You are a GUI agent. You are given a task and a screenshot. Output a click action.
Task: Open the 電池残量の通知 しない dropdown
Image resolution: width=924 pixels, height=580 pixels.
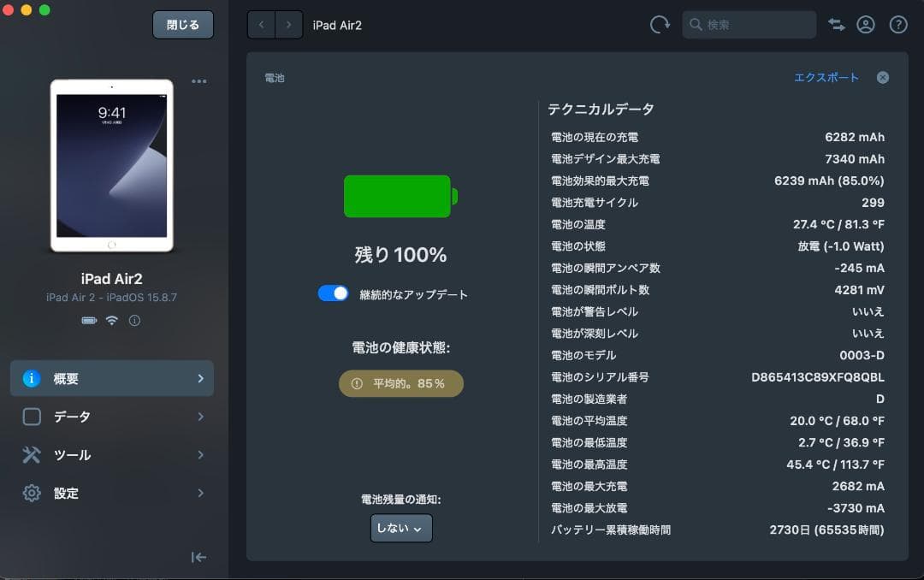(x=400, y=528)
